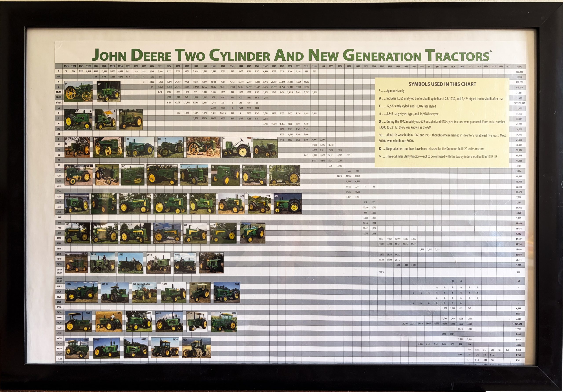Viewport: 563px width, 392px height.
Task: Select the Model 2510 tractor photo
Action: (x=130, y=263)
